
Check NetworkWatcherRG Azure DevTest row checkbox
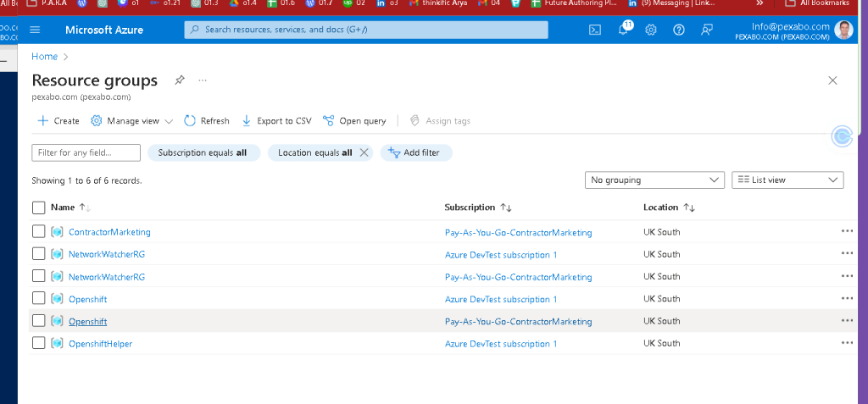39,253
